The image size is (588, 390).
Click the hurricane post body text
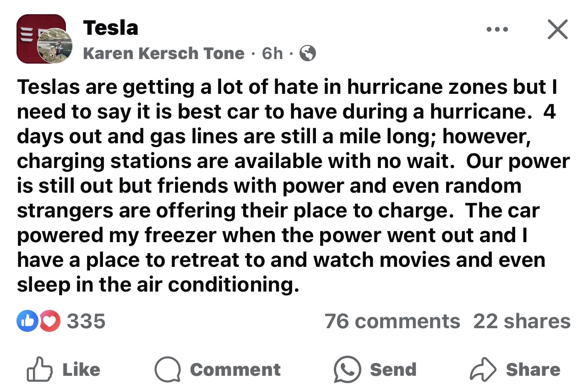point(293,186)
